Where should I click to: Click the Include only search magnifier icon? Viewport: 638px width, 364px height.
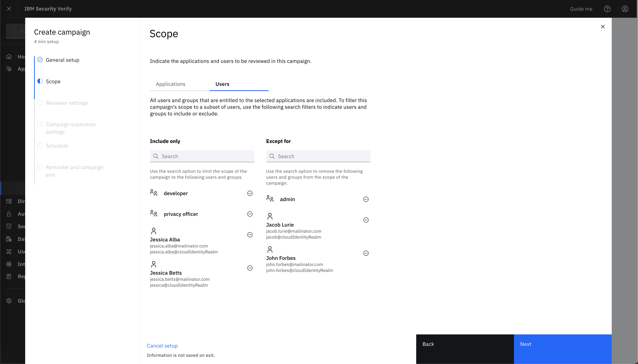pos(156,156)
